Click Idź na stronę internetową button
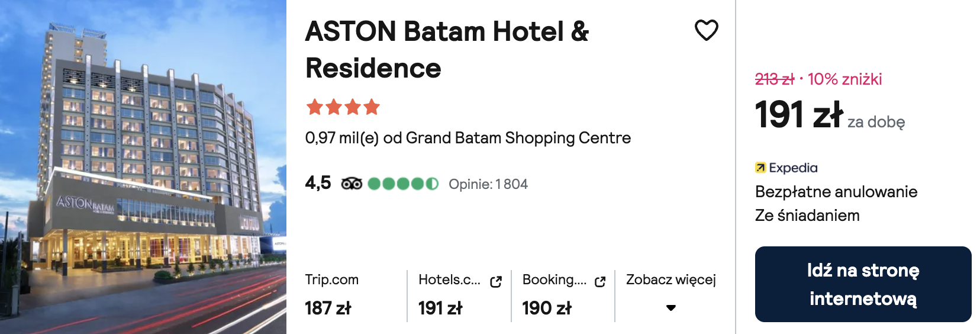 pyautogui.click(x=863, y=284)
